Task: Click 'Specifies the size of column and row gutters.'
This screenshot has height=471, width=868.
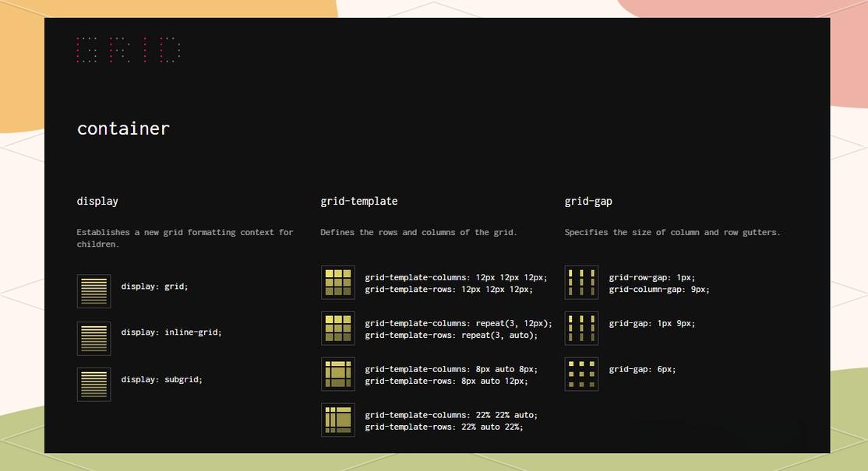Action: [x=672, y=232]
